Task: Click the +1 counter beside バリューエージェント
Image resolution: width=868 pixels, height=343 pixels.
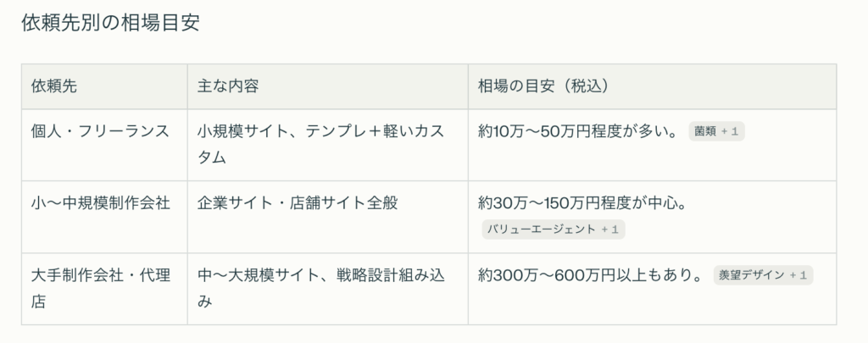Action: [x=610, y=229]
